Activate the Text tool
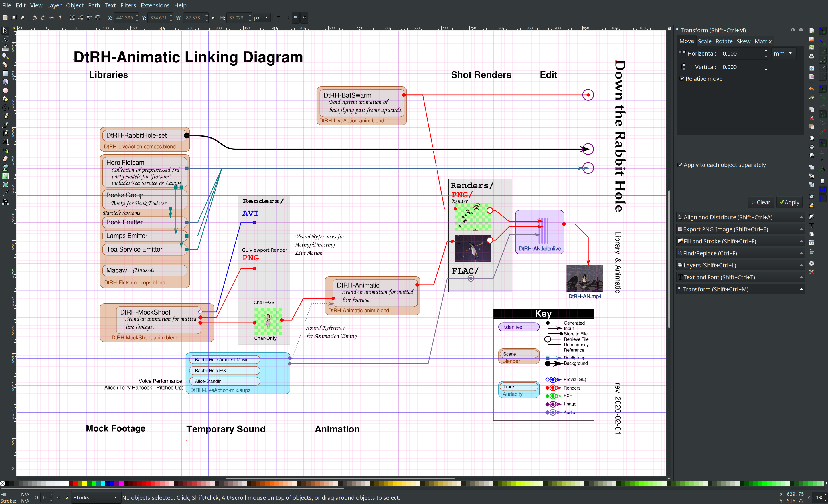The image size is (828, 504). pyautogui.click(x=5, y=142)
